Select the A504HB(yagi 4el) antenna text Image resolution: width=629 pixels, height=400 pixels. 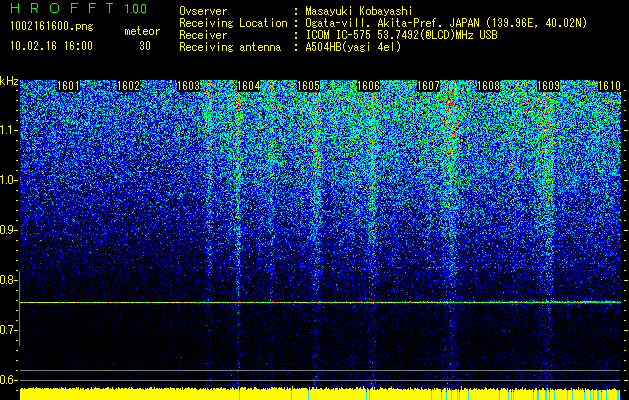click(x=353, y=47)
